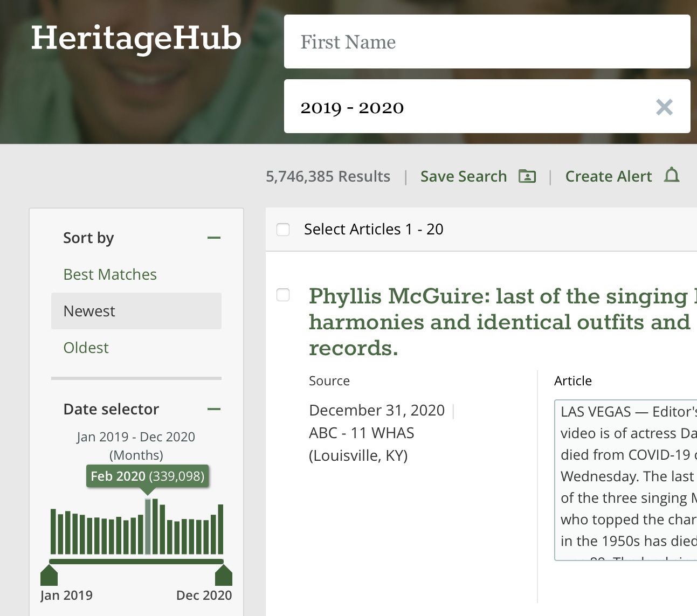Screen dimensions: 697x616
Task: Click the HeritageHub logo
Action: point(136,38)
